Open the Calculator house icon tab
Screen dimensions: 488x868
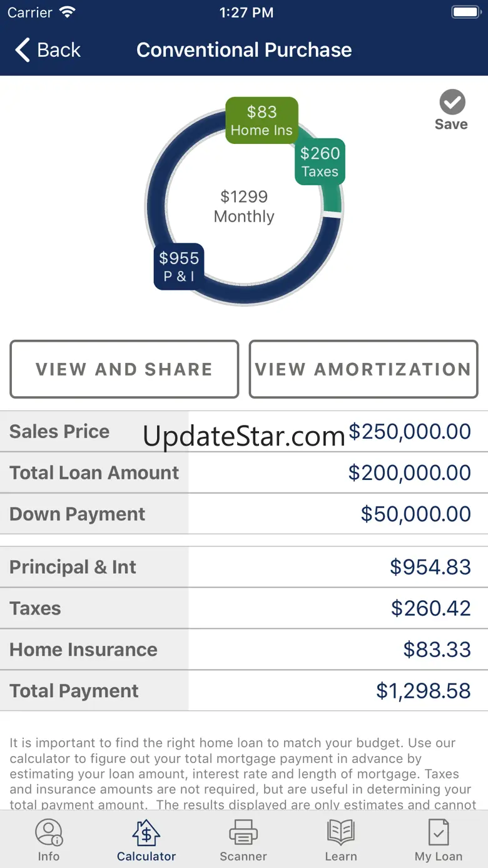(x=146, y=833)
